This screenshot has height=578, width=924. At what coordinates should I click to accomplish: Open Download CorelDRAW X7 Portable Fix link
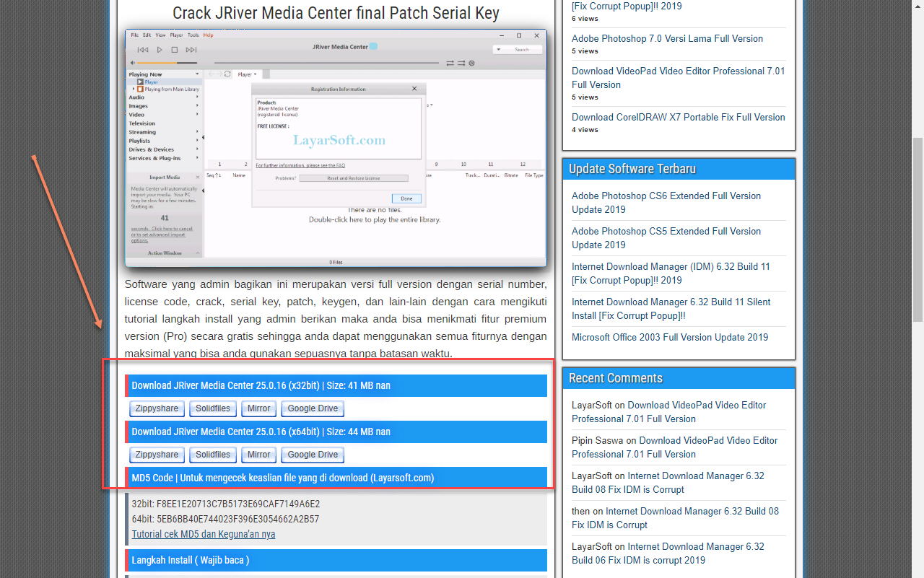coord(679,117)
